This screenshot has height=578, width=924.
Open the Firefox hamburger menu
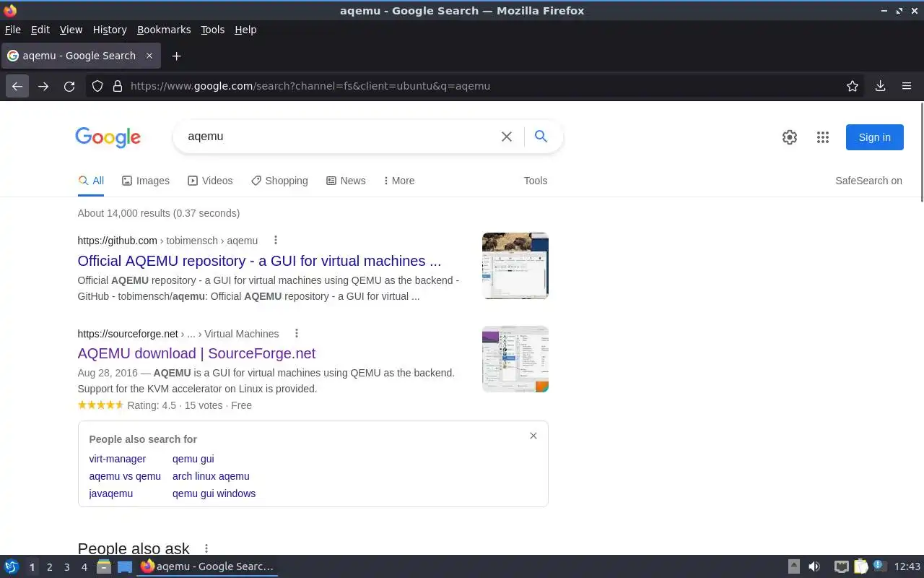(x=907, y=86)
